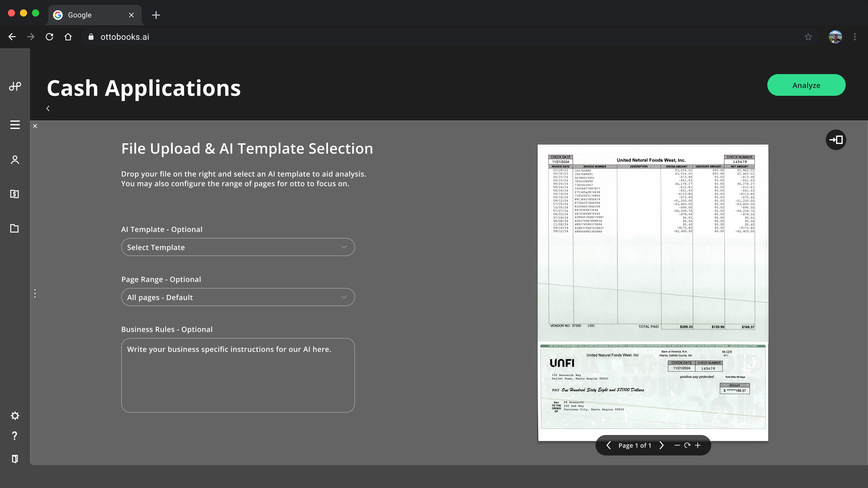Screen dimensions: 868x488
Task: Zoom out of the document preview
Action: point(677,445)
